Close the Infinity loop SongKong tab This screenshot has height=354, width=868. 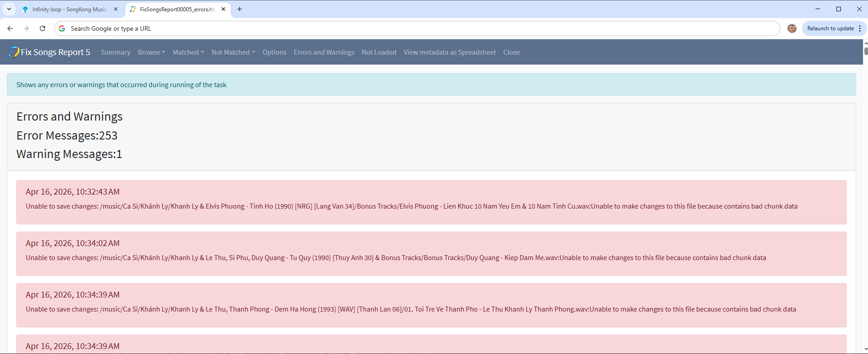point(116,9)
